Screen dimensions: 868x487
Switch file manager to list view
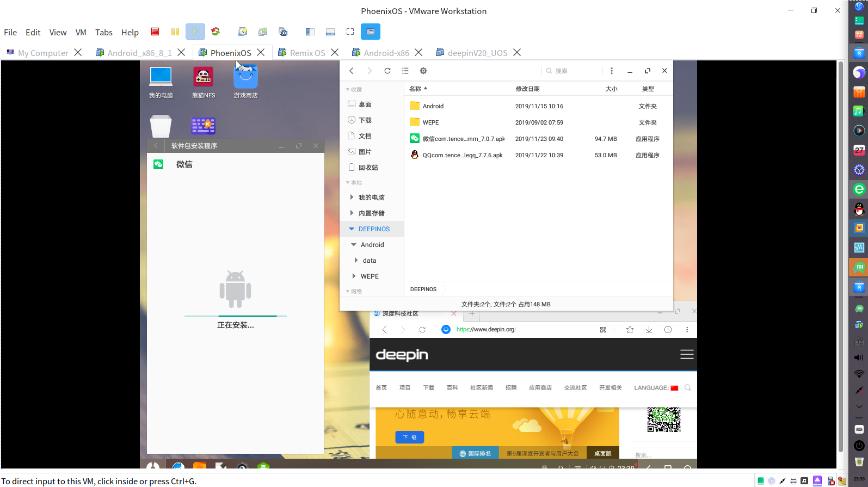[405, 71]
